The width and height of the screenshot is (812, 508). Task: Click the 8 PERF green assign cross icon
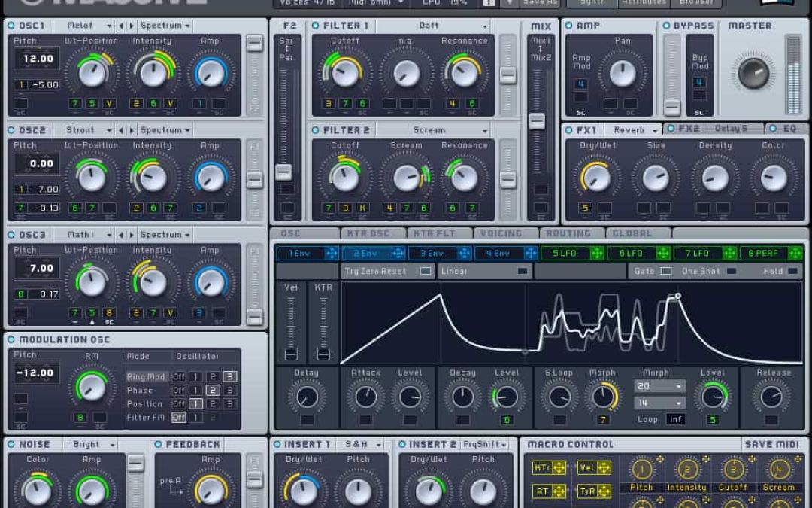point(795,254)
